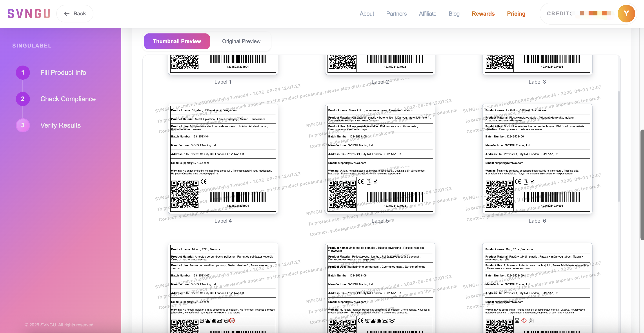
Task: Open the user avatar Y menu
Action: pyautogui.click(x=626, y=13)
